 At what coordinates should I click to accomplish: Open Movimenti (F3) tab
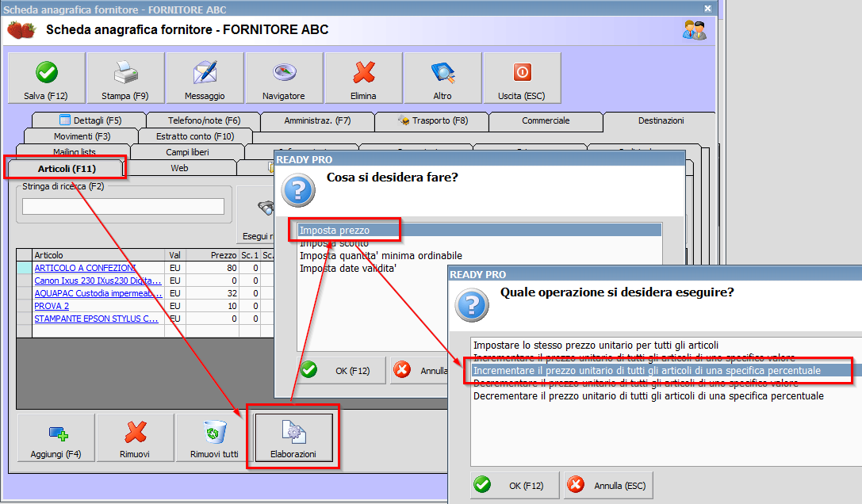click(x=82, y=136)
